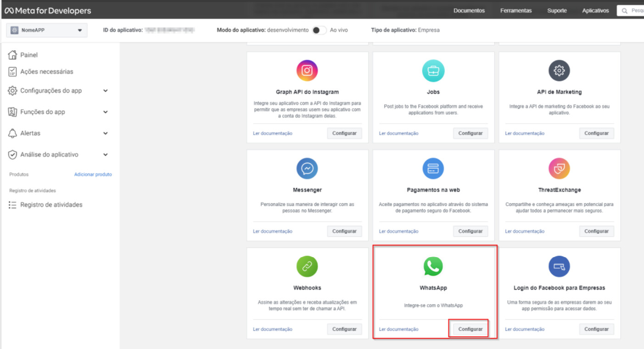Expand Análise do aplicativo chevron
This screenshot has height=349, width=644.
click(106, 155)
